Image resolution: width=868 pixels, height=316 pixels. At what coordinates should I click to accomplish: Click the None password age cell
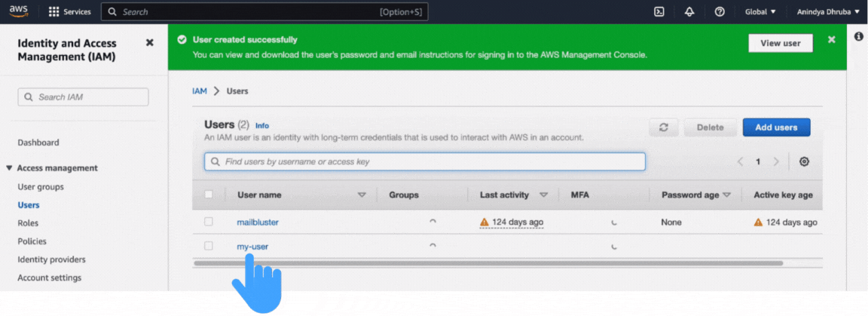671,222
